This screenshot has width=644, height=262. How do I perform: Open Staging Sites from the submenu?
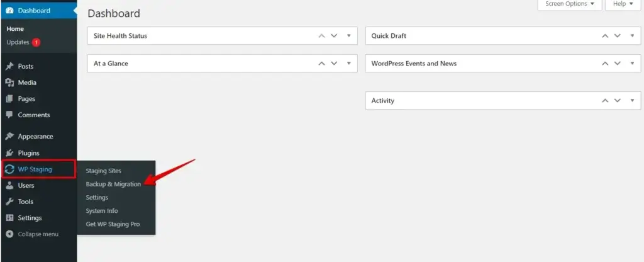click(104, 171)
